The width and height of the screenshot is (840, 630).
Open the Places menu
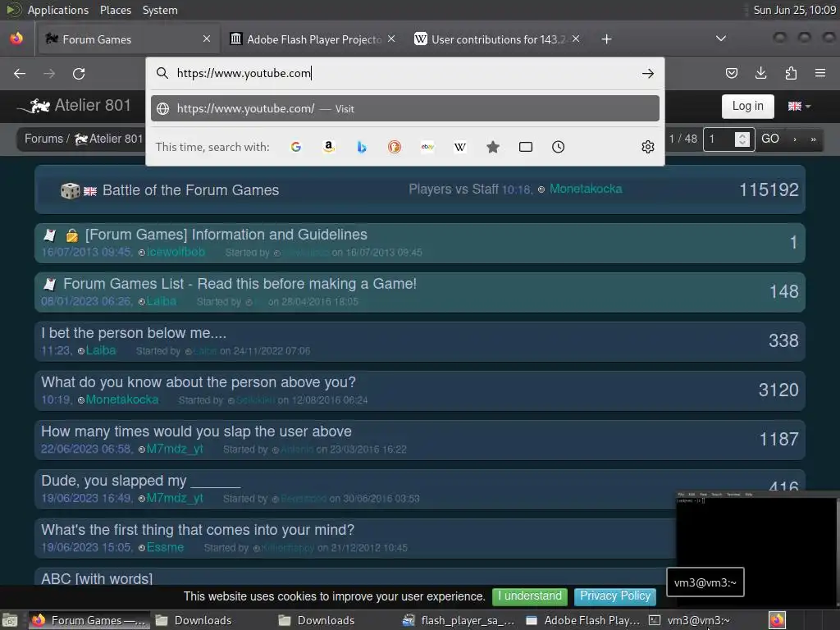[116, 10]
